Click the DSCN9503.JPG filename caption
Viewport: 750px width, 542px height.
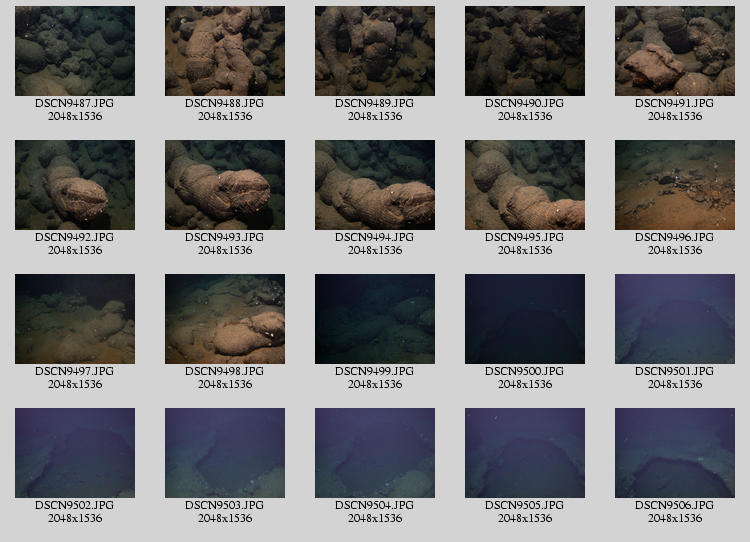pos(225,506)
